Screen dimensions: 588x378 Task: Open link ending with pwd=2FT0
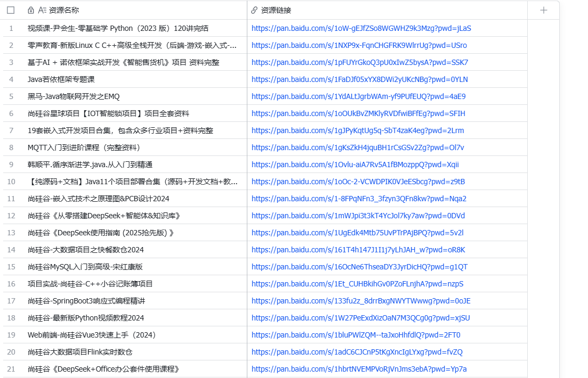tap(356, 335)
